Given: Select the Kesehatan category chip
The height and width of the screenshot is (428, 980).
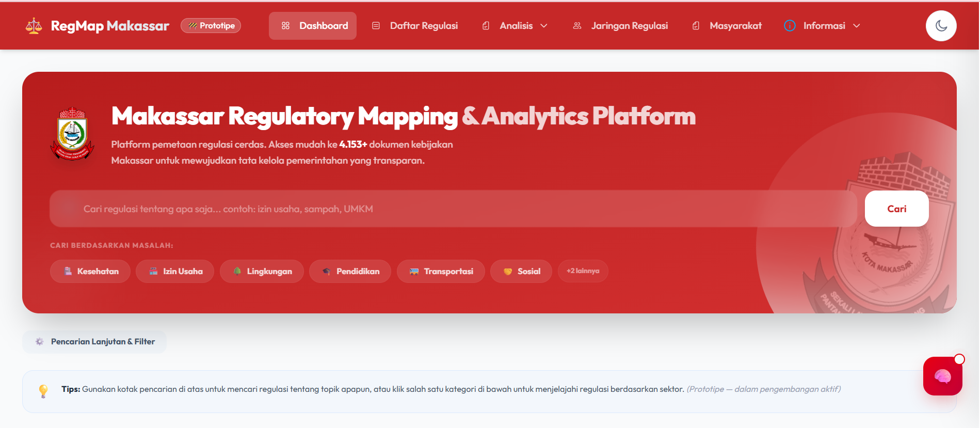Looking at the screenshot, I should [90, 271].
